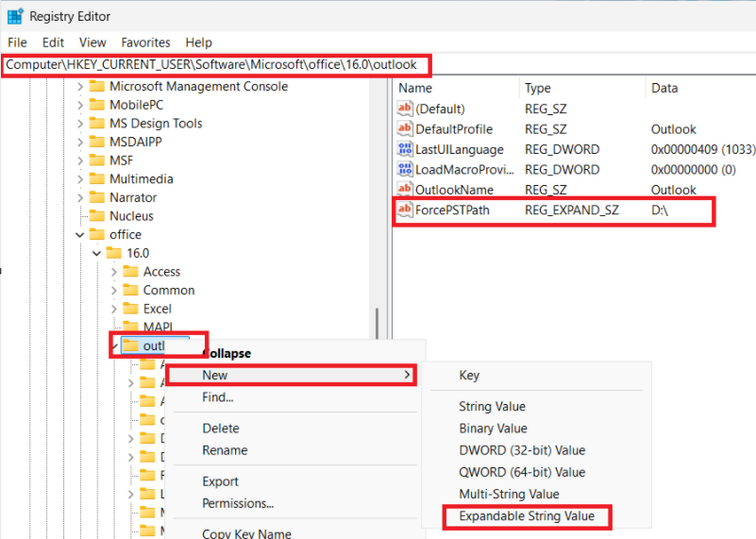Choose String Value from the New submenu
The width and height of the screenshot is (756, 539).
coord(493,407)
